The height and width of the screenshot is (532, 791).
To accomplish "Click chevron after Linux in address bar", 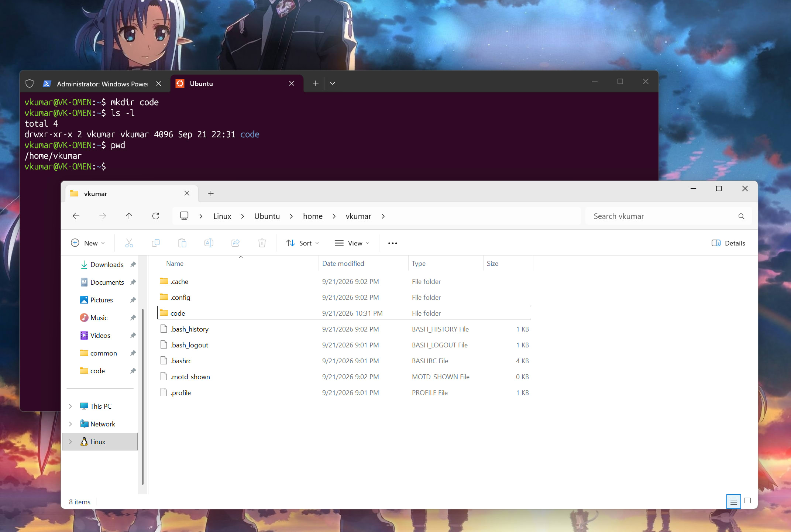I will coord(243,216).
